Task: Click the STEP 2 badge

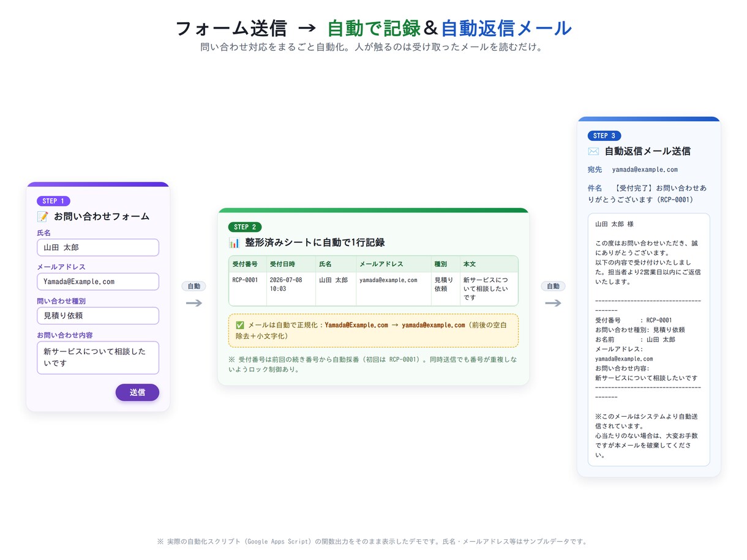Action: 245,227
